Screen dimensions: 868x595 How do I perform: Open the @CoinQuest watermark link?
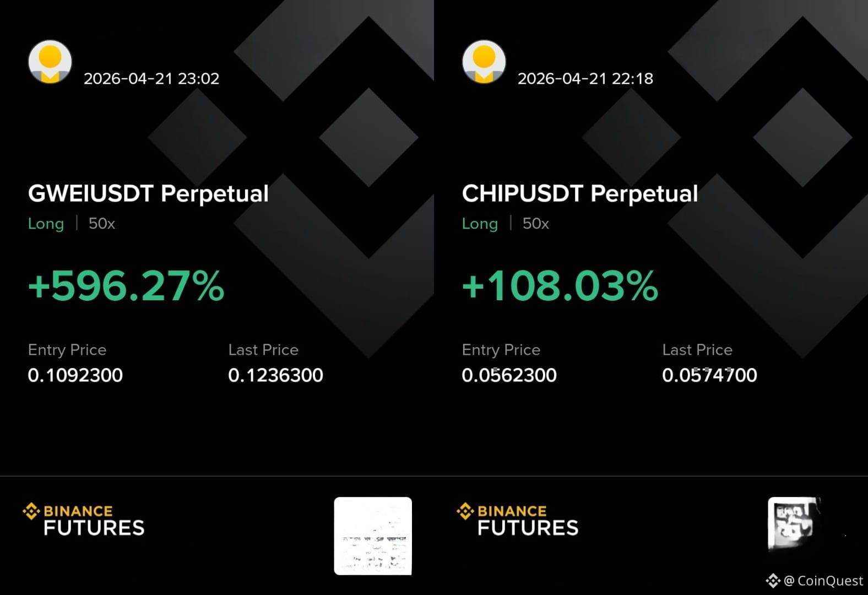pos(823,581)
